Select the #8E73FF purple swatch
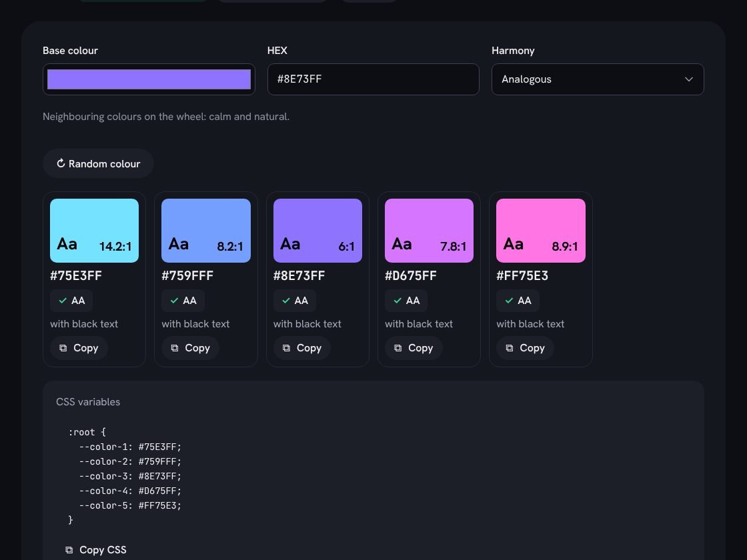 [x=317, y=231]
